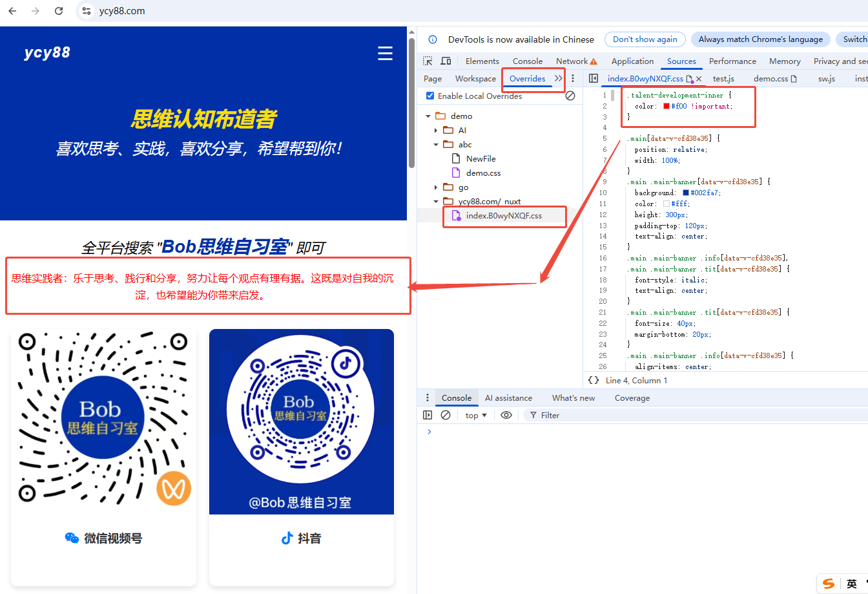Reload the page with the browser refresh icon
868x594 pixels.
tap(59, 11)
